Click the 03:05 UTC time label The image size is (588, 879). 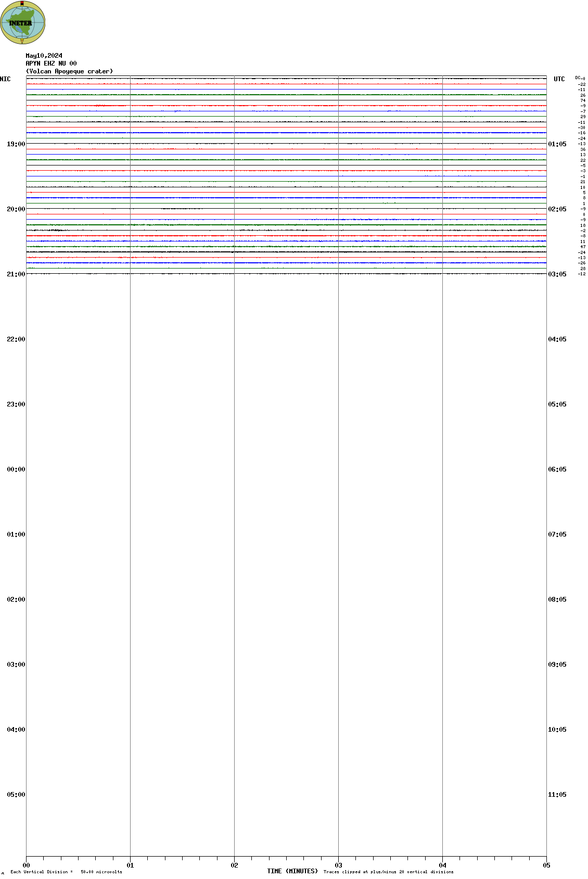(557, 274)
